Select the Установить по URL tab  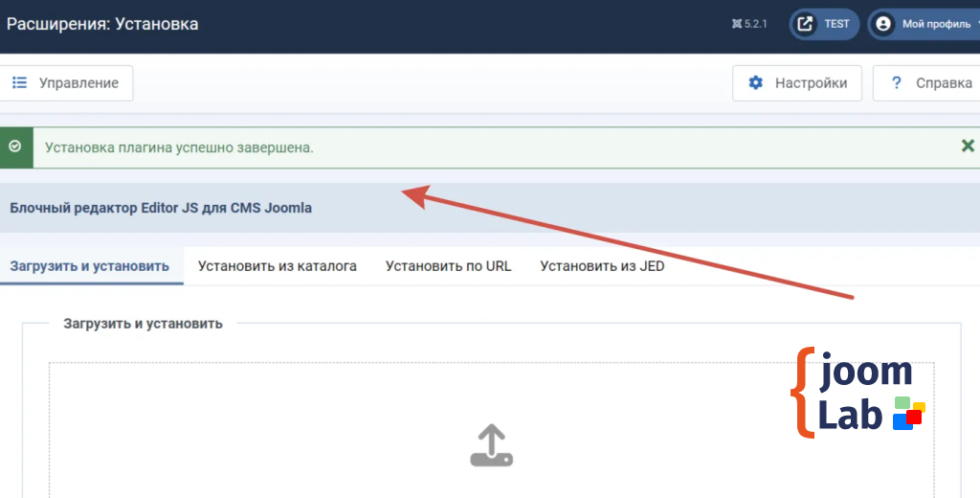coord(448,266)
